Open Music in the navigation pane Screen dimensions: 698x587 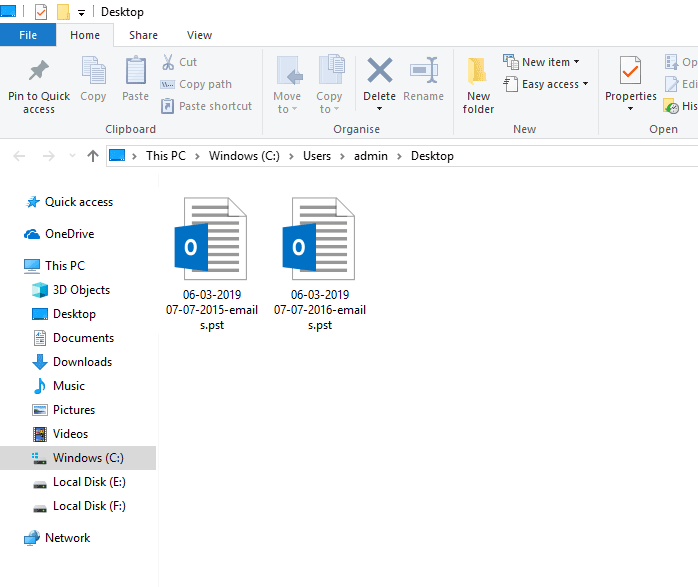point(69,385)
